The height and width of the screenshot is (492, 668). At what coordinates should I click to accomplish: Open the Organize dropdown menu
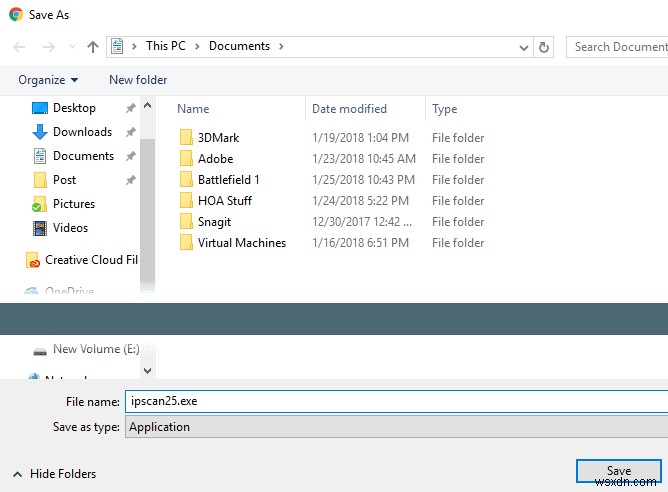coord(48,80)
